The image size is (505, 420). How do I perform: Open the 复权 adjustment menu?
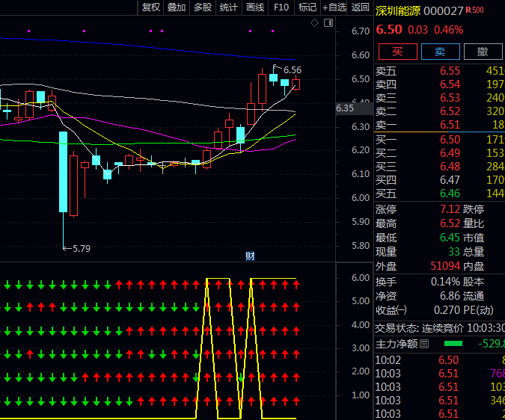[x=151, y=7]
